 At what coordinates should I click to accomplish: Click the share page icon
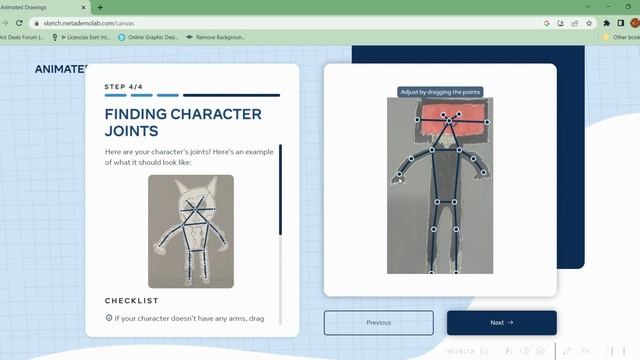(x=575, y=23)
